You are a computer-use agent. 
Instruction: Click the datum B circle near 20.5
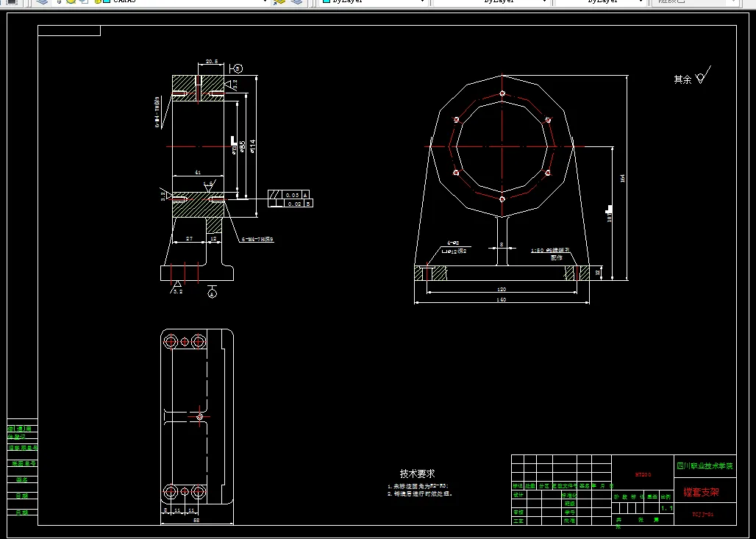pyautogui.click(x=238, y=68)
